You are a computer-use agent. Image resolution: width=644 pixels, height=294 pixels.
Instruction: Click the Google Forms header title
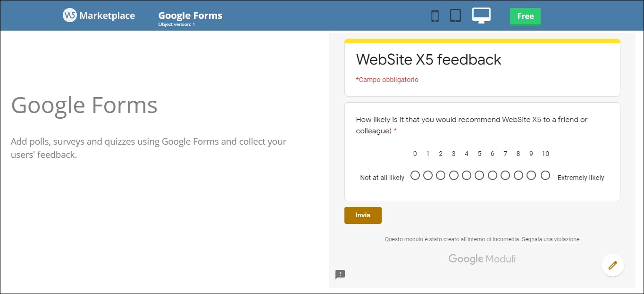[190, 16]
